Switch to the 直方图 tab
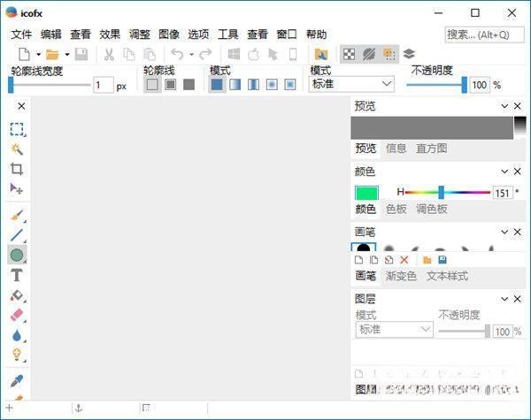Viewport: 531px width, 420px height. click(432, 149)
